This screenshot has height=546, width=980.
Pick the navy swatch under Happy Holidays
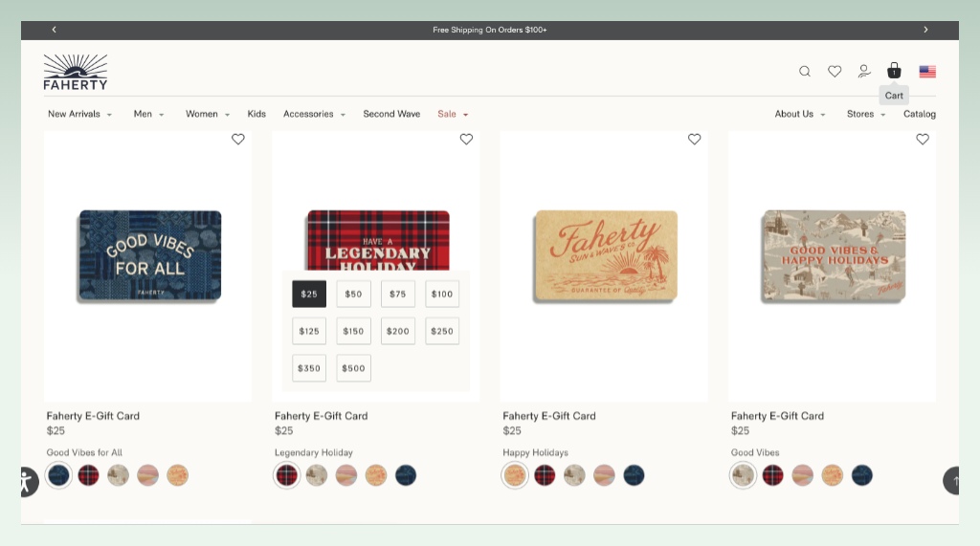634,475
